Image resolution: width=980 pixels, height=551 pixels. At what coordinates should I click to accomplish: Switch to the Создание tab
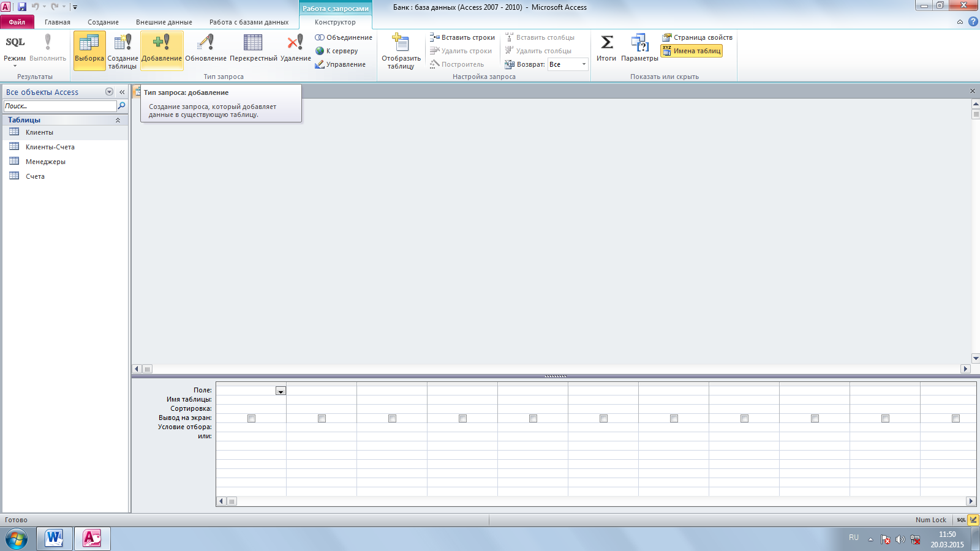[103, 22]
